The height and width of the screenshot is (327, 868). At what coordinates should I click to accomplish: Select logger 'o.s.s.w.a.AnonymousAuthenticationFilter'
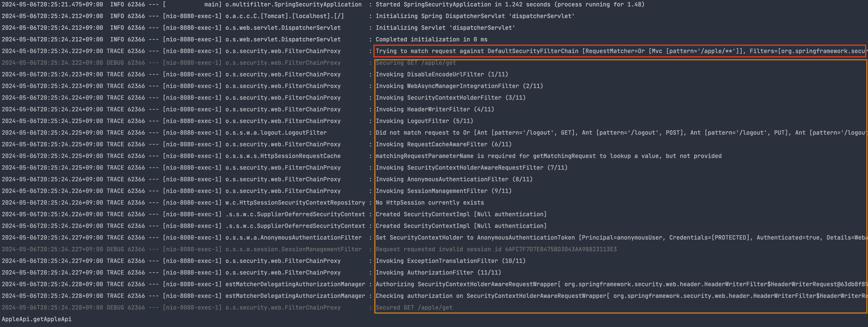tap(294, 238)
